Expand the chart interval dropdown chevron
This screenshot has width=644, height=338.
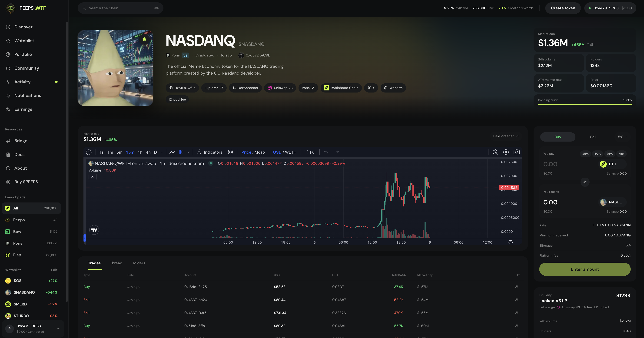point(162,152)
